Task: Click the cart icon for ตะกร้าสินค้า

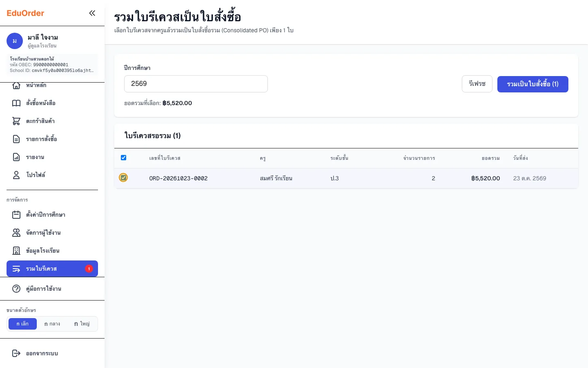Action: coord(16,121)
